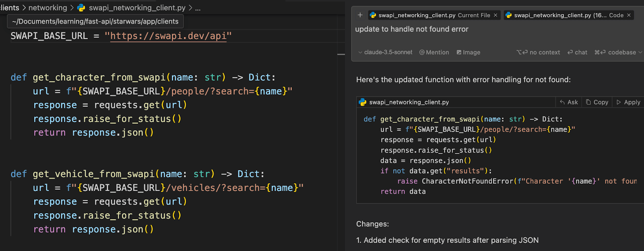This screenshot has width=644, height=251.
Task: Click the chat prompt input text
Action: pyautogui.click(x=412, y=29)
